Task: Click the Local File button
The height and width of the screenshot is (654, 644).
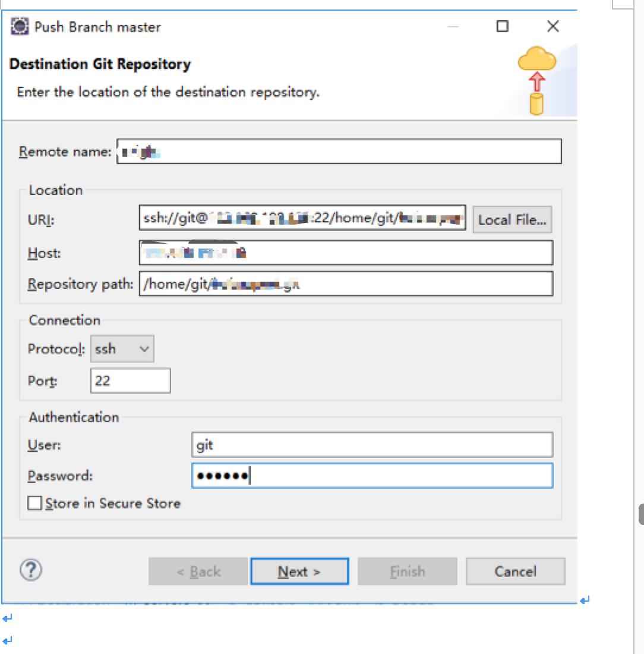Action: click(x=512, y=220)
